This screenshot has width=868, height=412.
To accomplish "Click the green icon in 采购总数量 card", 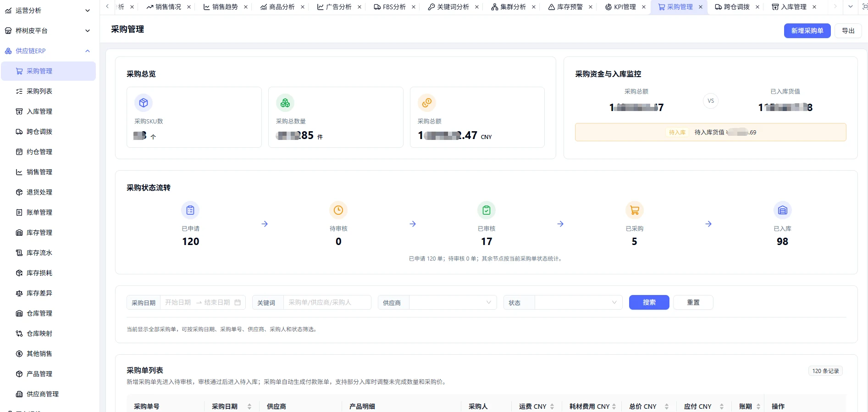I will pyautogui.click(x=285, y=103).
